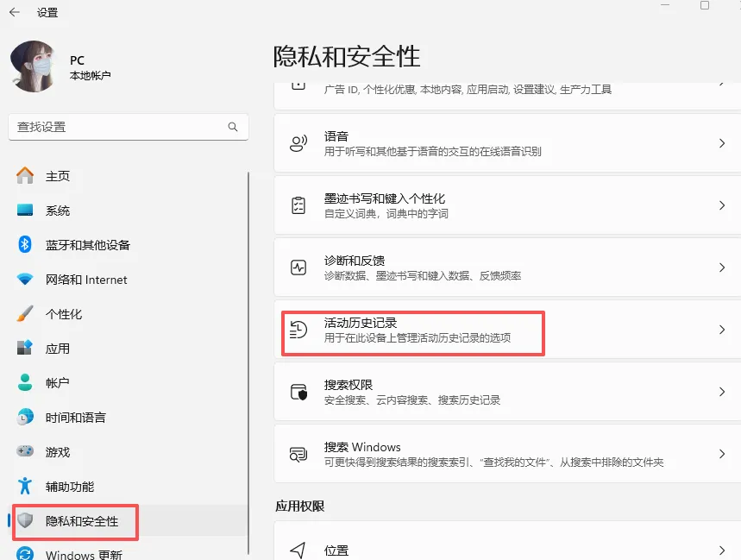
Task: Click the Wi-Fi icon for 网络和 Internet
Action: 25,280
